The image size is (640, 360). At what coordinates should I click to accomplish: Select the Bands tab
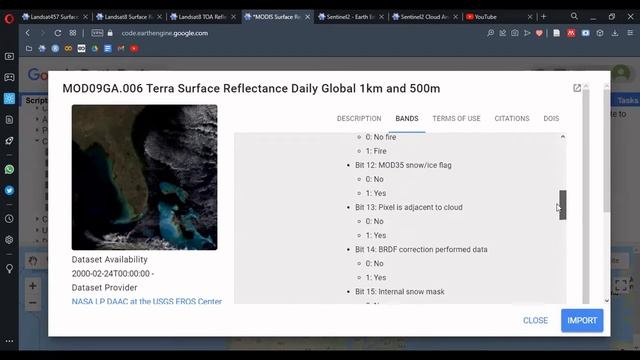tap(407, 118)
